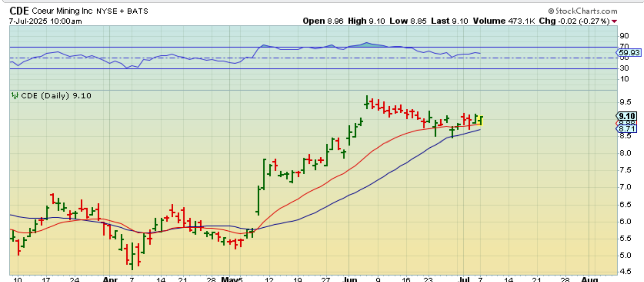This screenshot has width=644, height=282.
Task: Select the CDE ticker symbol in the header
Action: coord(19,11)
